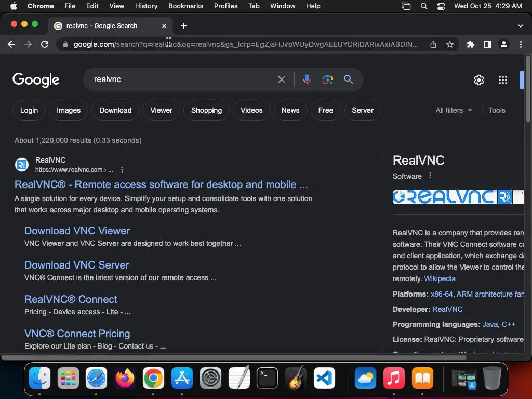Filter results by News
Viewport: 532px width, 399px height.
click(290, 110)
